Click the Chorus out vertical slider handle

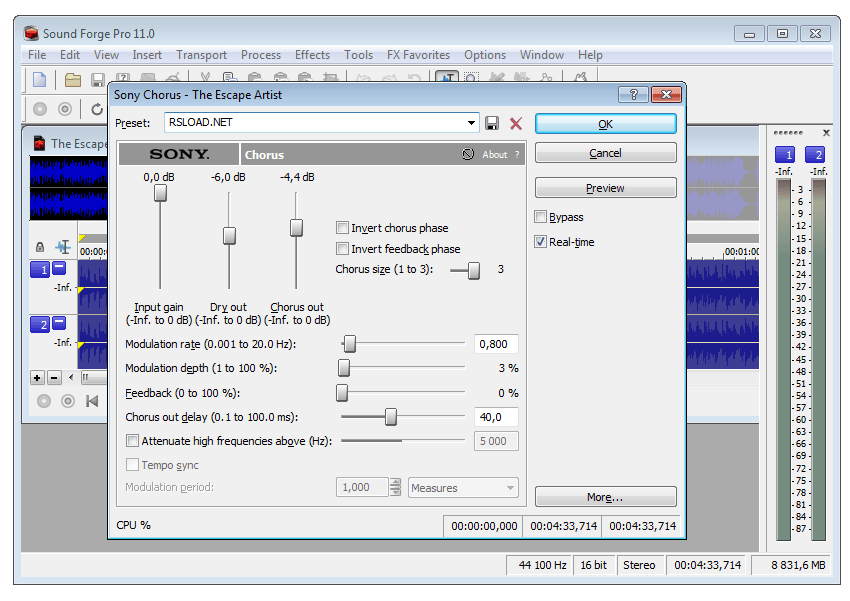(x=296, y=228)
